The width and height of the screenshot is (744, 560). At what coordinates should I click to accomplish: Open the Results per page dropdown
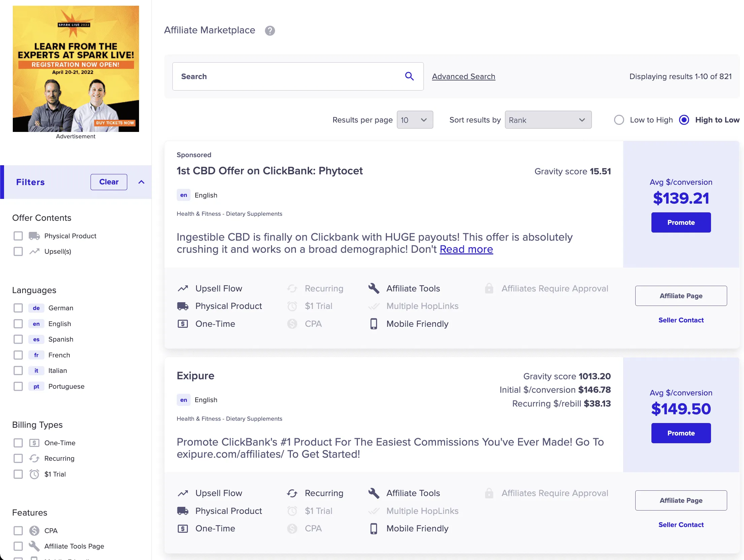pyautogui.click(x=414, y=120)
